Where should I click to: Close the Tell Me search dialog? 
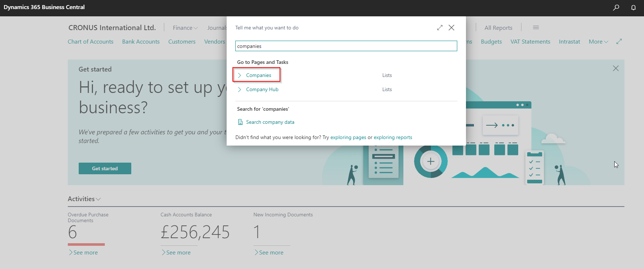tap(451, 28)
